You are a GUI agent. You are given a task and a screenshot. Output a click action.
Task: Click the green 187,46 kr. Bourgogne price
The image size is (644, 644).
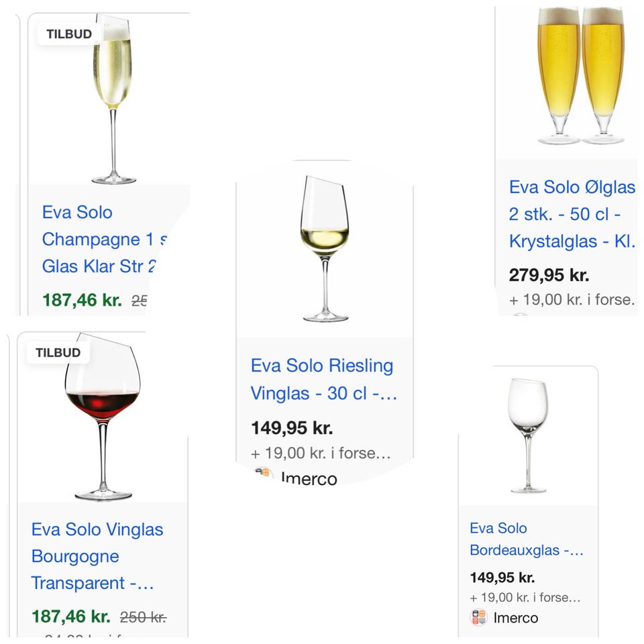[x=70, y=616]
